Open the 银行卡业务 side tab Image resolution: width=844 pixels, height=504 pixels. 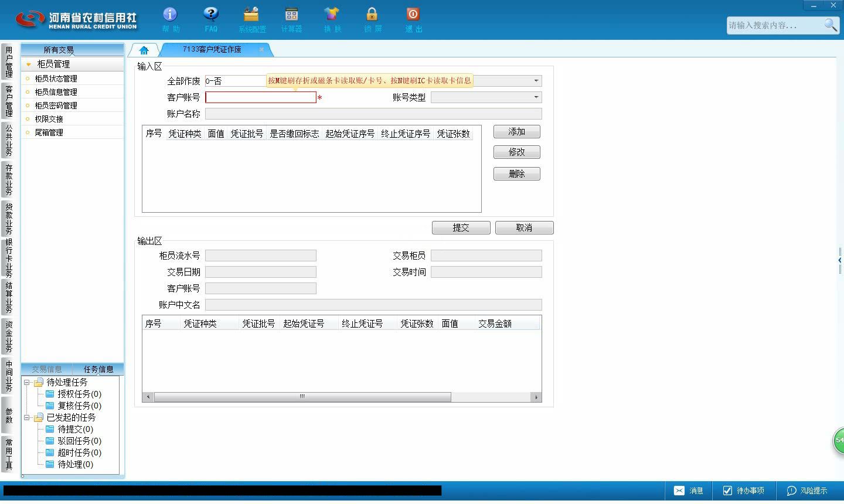pos(8,258)
